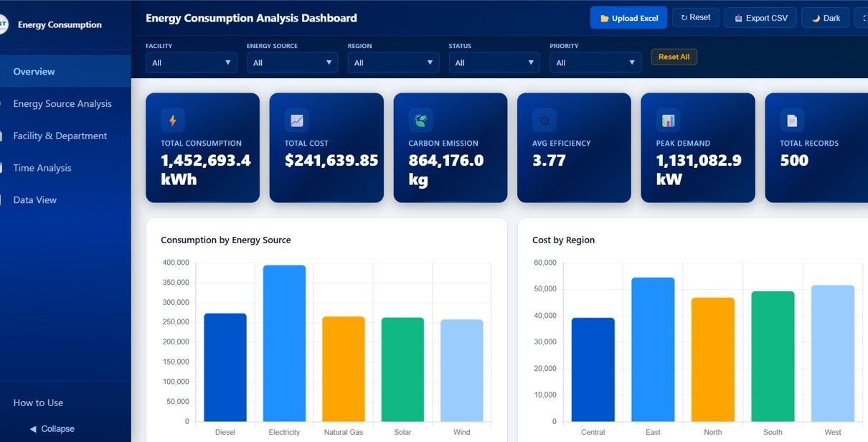The image size is (868, 442).
Task: Open the Priority filter dropdown
Action: (x=595, y=62)
